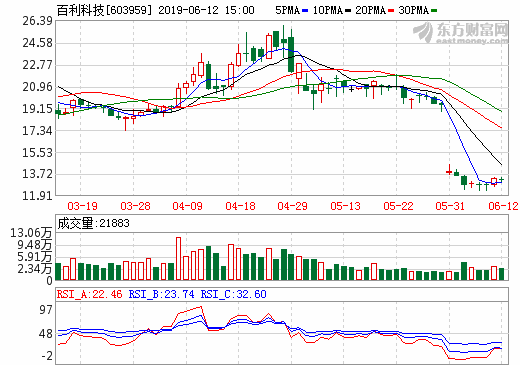This screenshot has width=520, height=365.
Task: Click the 9.48万 volume axis label
Action: [35, 245]
